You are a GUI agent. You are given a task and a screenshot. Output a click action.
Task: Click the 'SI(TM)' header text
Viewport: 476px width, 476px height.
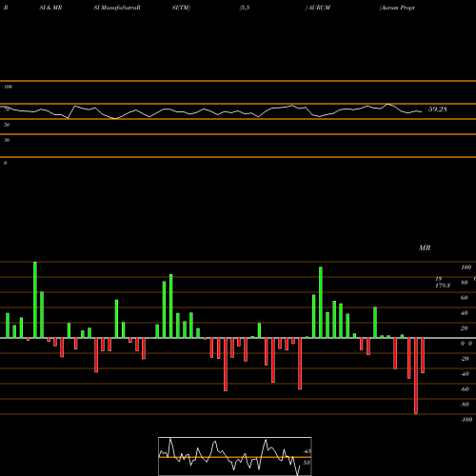(181, 8)
